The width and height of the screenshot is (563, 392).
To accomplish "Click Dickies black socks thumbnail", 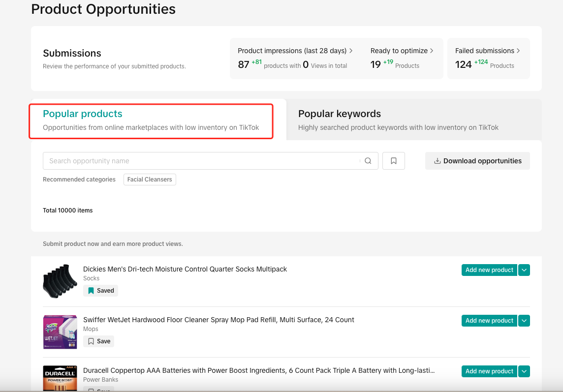I will point(60,282).
